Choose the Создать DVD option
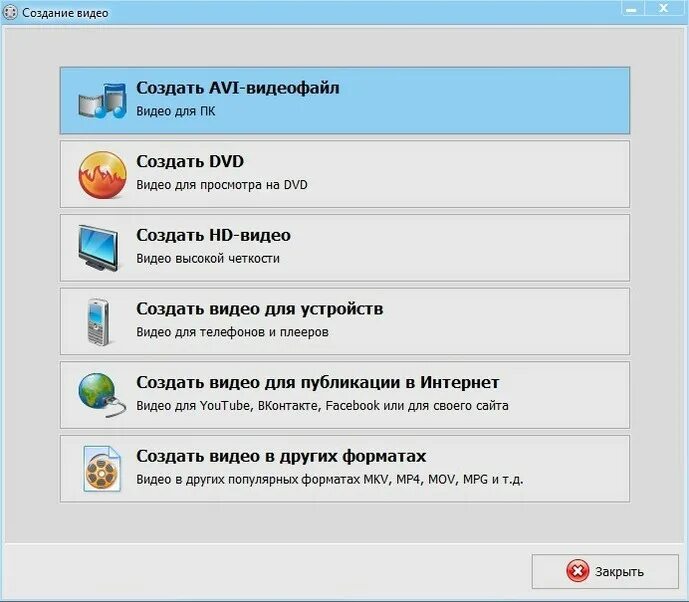This screenshot has width=689, height=602. [344, 174]
